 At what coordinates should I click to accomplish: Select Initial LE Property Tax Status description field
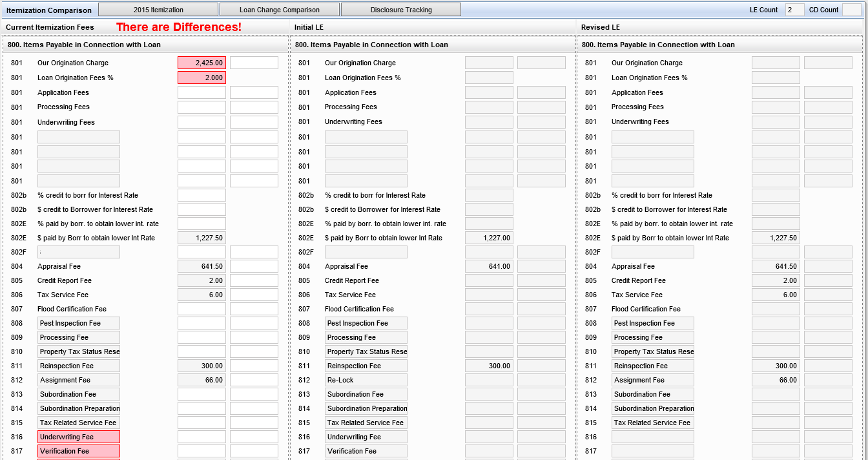click(x=366, y=351)
